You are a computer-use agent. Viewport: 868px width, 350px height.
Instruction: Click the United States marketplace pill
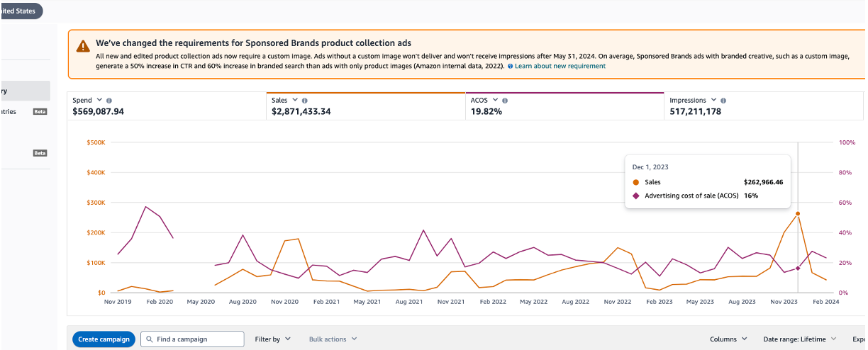[x=20, y=11]
